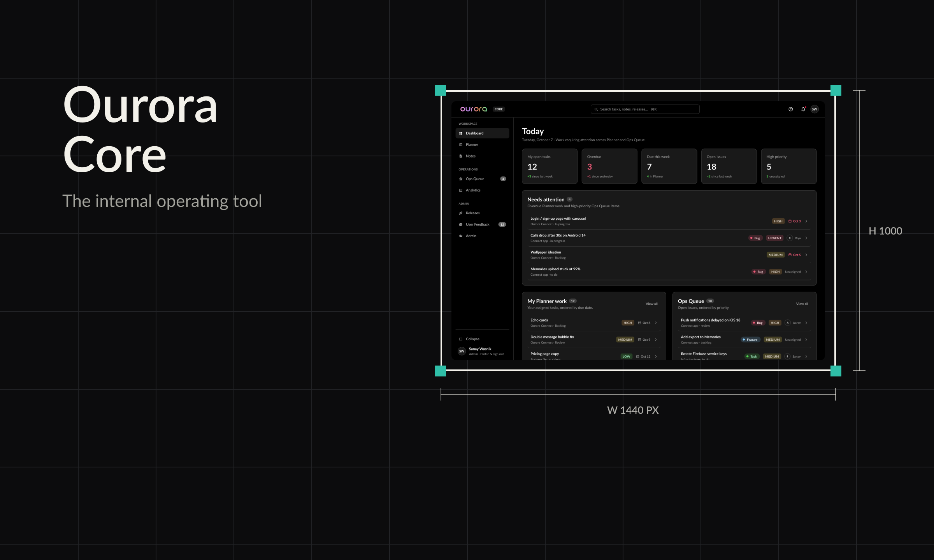
Task: Expand Calls drop after 30s row chevron
Action: pos(806,238)
